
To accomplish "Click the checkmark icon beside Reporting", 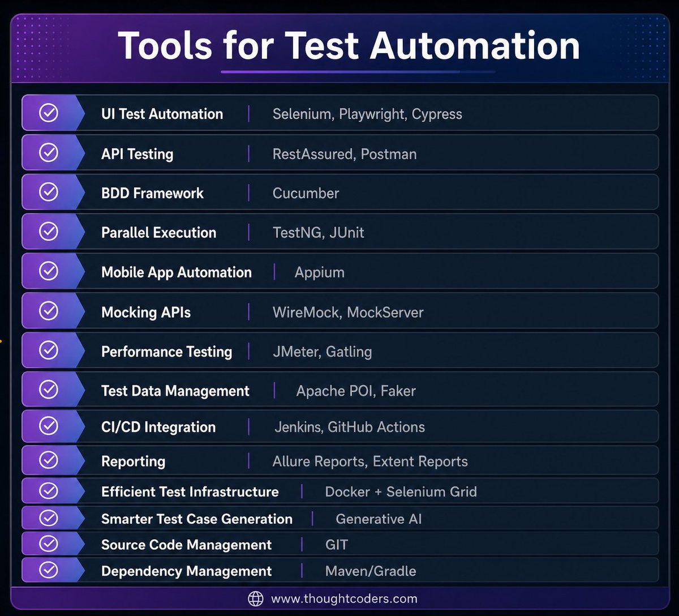I will coord(49,460).
